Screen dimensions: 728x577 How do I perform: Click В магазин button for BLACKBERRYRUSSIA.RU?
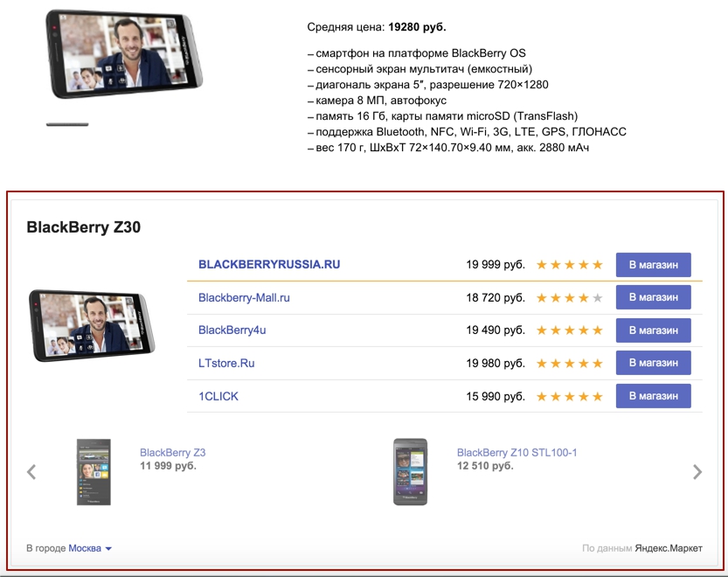(653, 265)
